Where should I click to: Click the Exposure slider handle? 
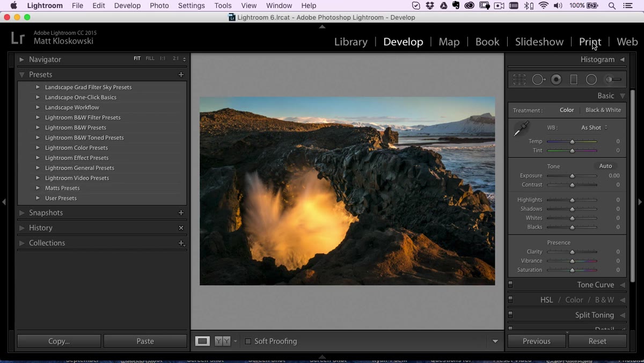(572, 176)
